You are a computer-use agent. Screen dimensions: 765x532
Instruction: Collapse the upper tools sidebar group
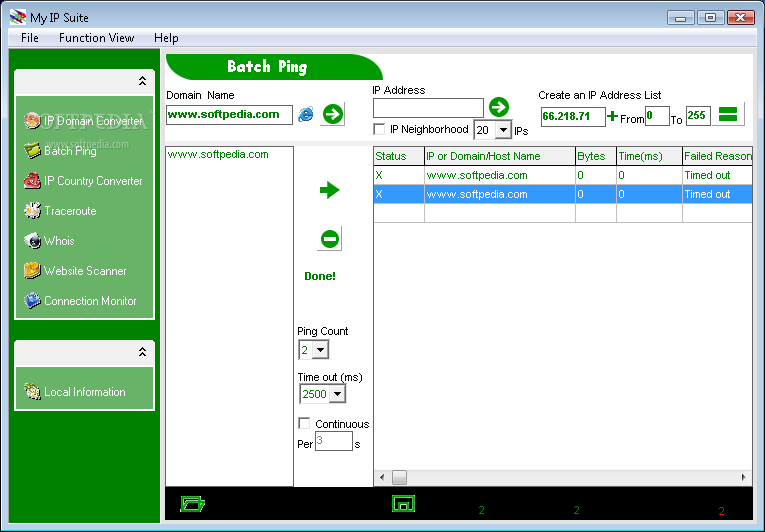tap(142, 81)
